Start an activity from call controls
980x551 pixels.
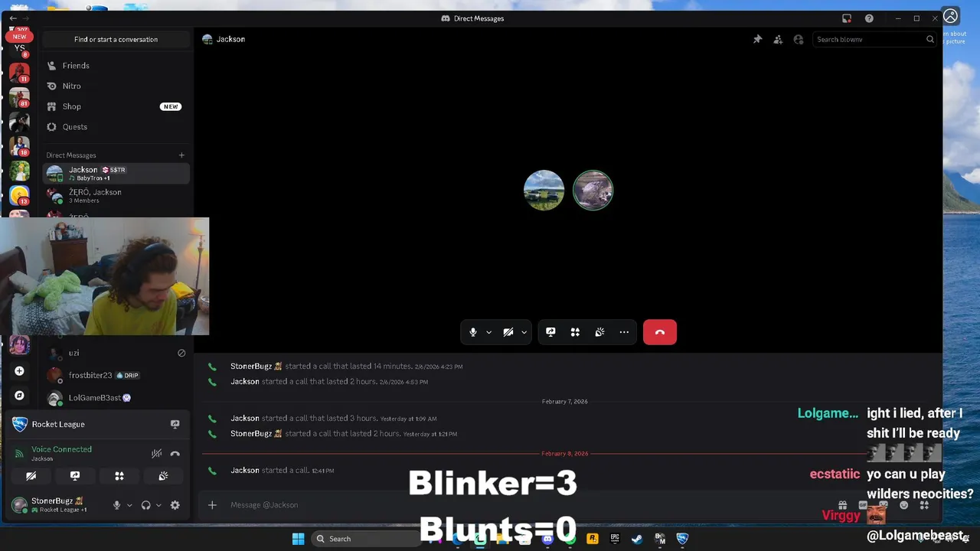coord(575,332)
